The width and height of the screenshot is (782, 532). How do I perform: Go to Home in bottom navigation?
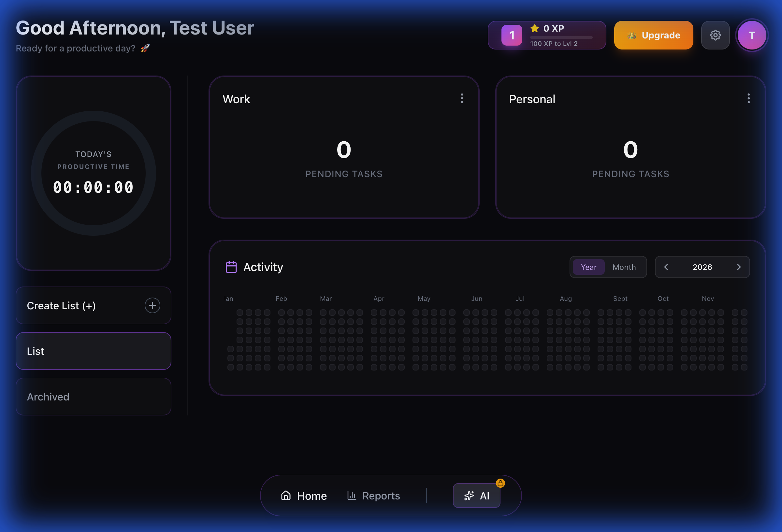(x=304, y=496)
